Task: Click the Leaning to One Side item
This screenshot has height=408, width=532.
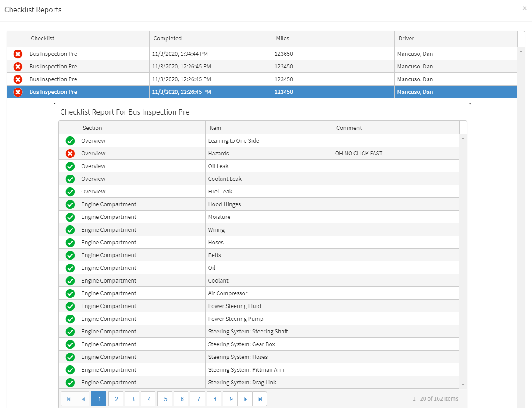Action: [233, 141]
